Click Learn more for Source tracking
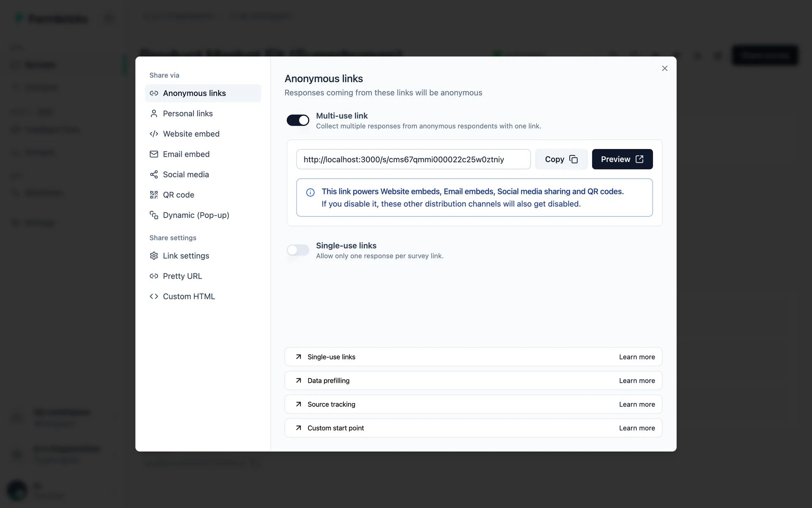 637,404
